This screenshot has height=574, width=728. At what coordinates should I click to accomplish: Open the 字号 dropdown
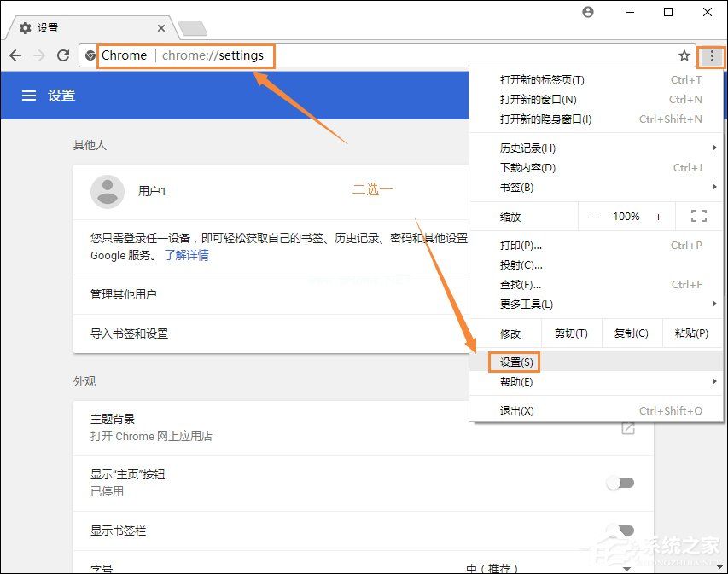tap(548, 568)
